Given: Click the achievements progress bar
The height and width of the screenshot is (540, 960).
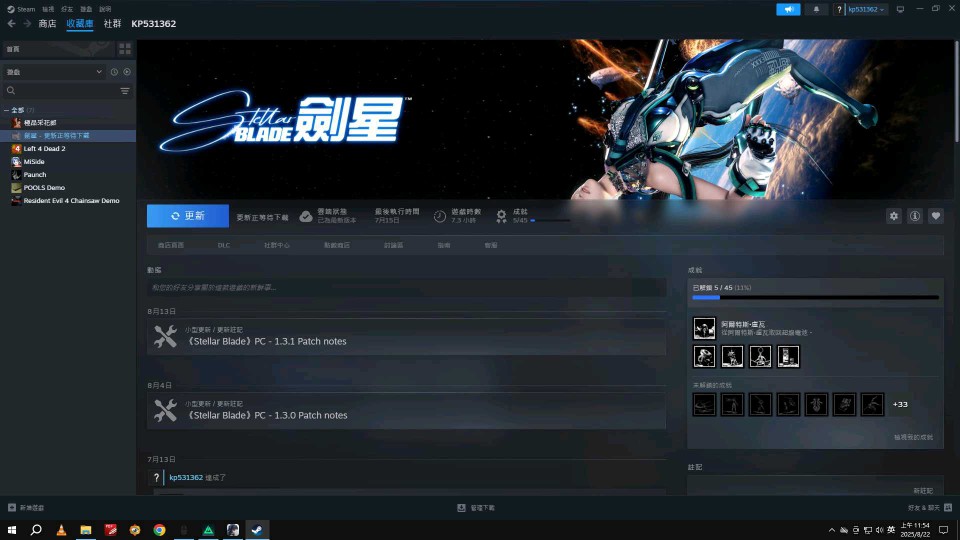Looking at the screenshot, I should pyautogui.click(x=815, y=297).
